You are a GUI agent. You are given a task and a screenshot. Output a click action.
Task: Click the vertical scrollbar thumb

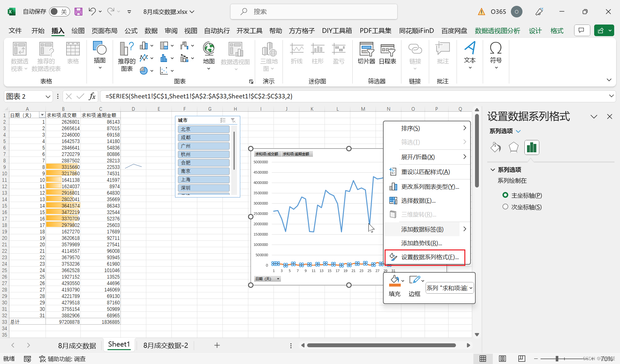click(x=477, y=150)
